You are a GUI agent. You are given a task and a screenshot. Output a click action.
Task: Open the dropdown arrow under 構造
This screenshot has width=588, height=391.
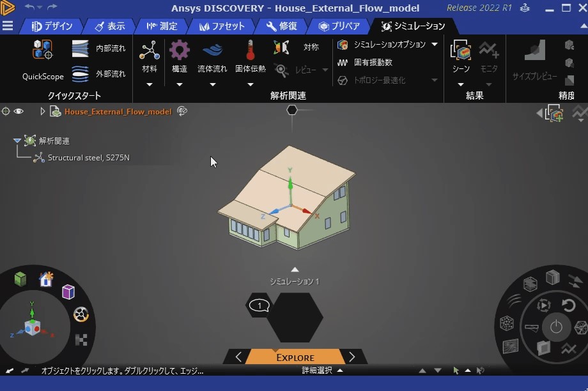coord(179,85)
